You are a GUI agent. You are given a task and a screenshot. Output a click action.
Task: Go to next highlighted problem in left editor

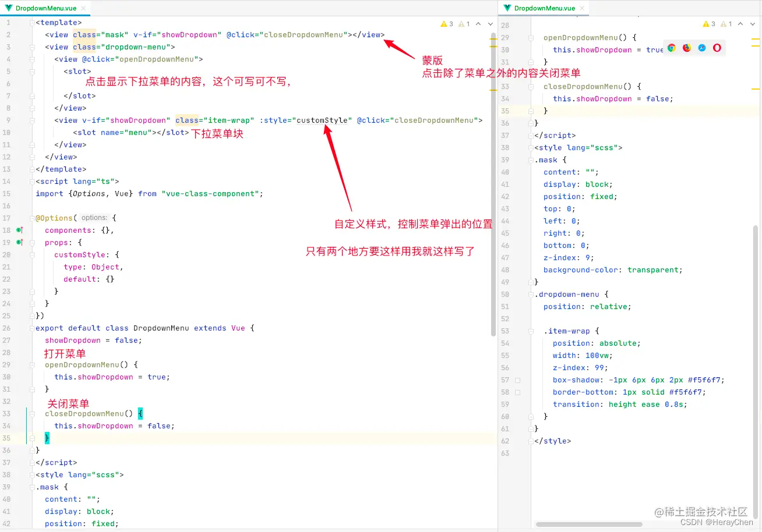[x=491, y=24]
